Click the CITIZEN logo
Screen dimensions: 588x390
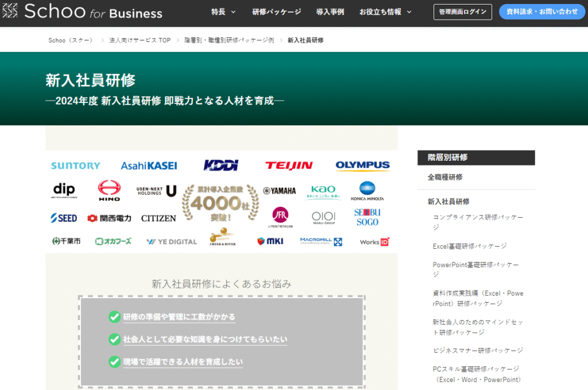point(158,218)
